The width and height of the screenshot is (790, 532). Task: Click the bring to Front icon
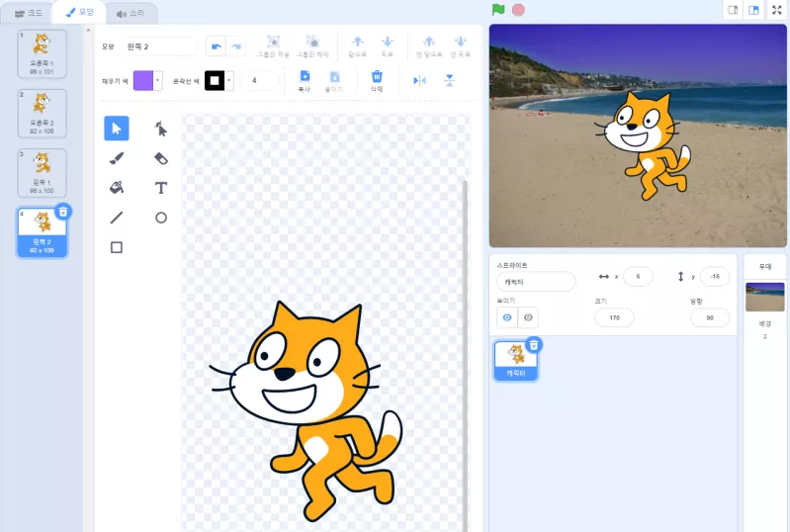429,42
